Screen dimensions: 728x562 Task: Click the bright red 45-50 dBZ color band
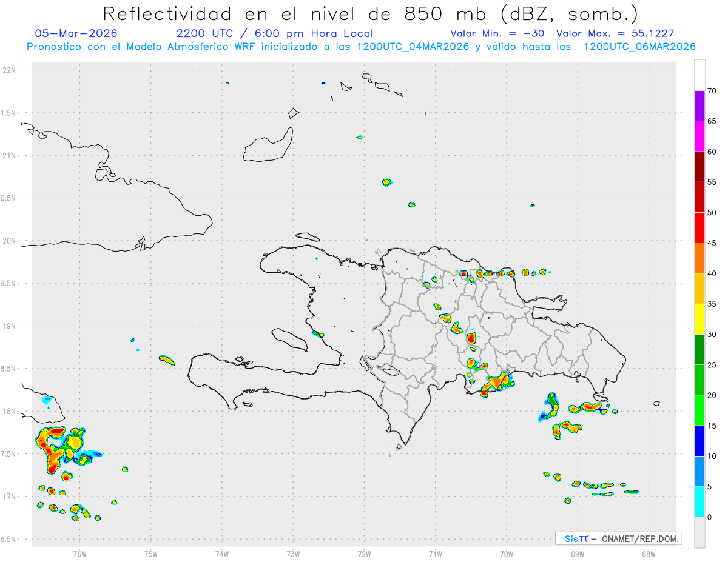click(699, 228)
